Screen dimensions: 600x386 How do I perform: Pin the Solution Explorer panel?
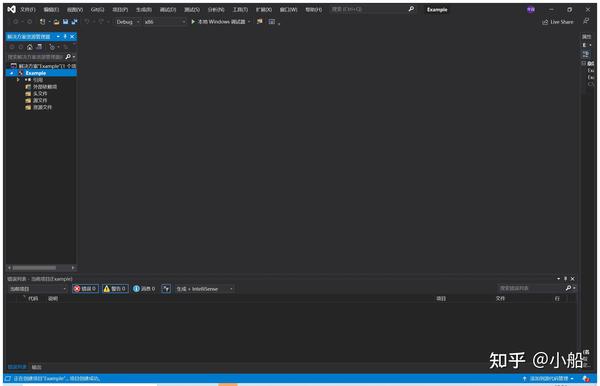65,36
